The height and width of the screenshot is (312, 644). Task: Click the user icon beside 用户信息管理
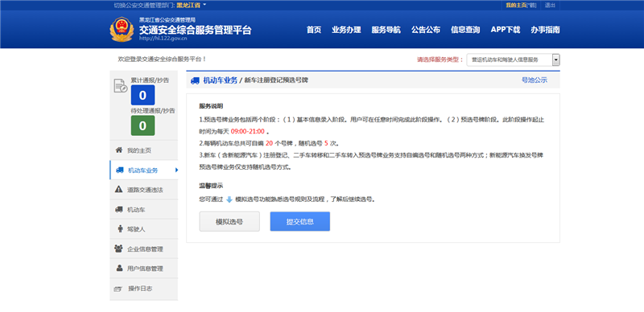pyautogui.click(x=119, y=268)
